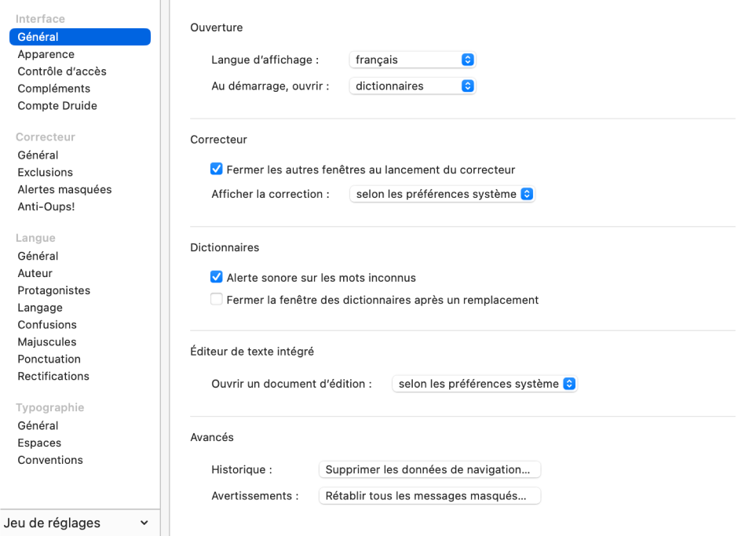The width and height of the screenshot is (756, 536).
Task: Enable 'Fermer la fenêtre des dictionnaires' checkbox
Action: click(x=217, y=300)
